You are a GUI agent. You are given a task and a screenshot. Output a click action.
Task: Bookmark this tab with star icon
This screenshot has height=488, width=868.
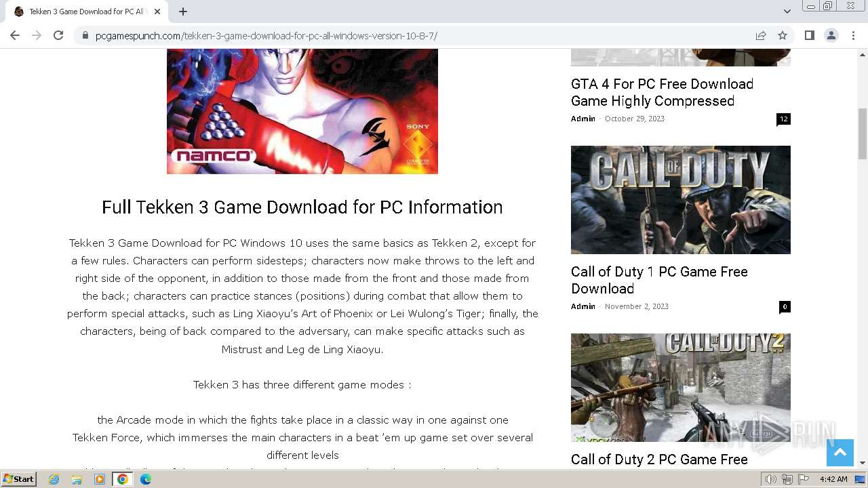(783, 35)
